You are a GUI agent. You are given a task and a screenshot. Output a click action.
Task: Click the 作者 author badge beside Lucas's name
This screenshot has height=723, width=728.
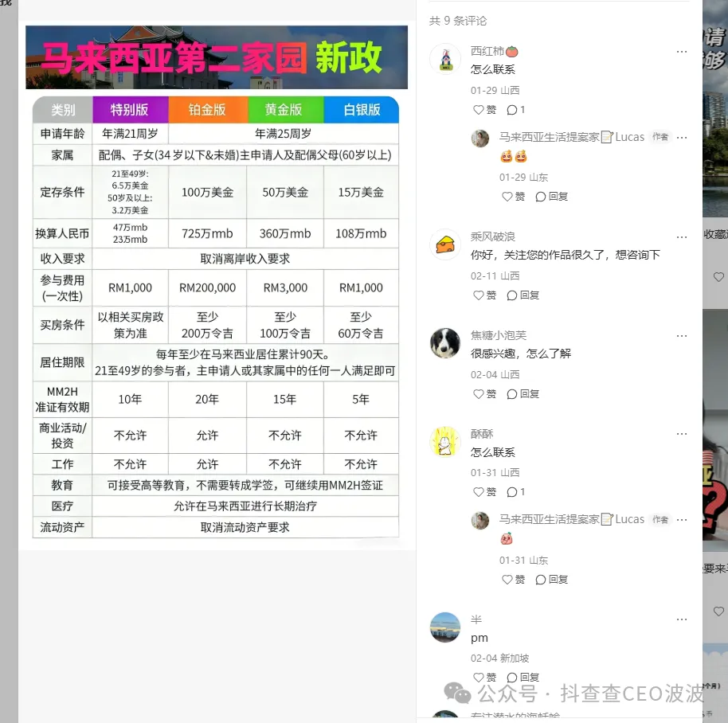(x=660, y=136)
